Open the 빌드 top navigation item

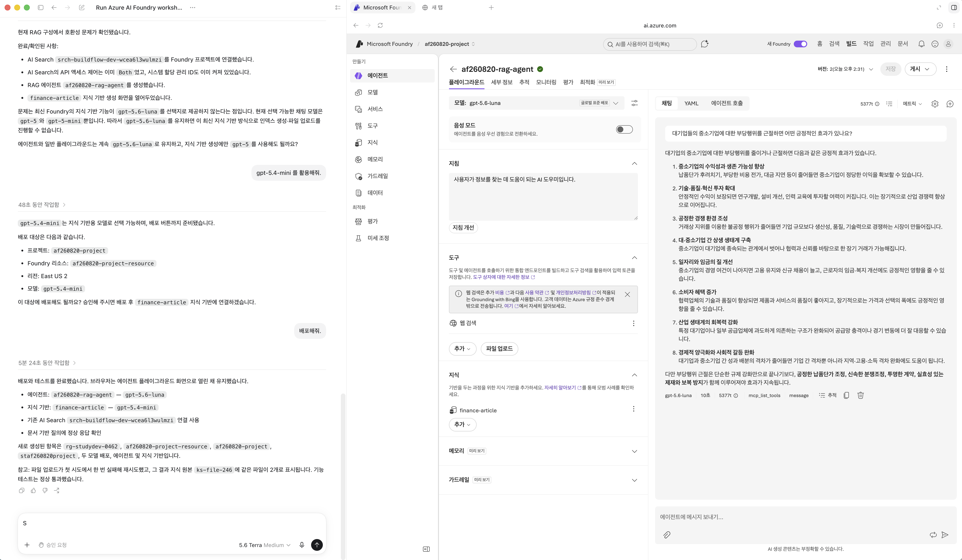click(851, 44)
